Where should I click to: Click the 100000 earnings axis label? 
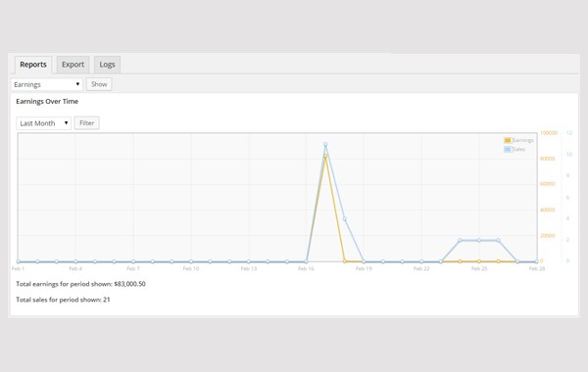coord(549,133)
